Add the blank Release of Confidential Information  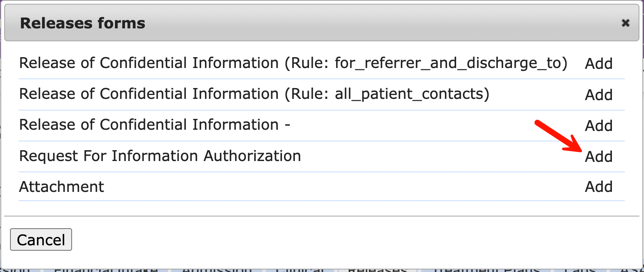[x=599, y=126]
